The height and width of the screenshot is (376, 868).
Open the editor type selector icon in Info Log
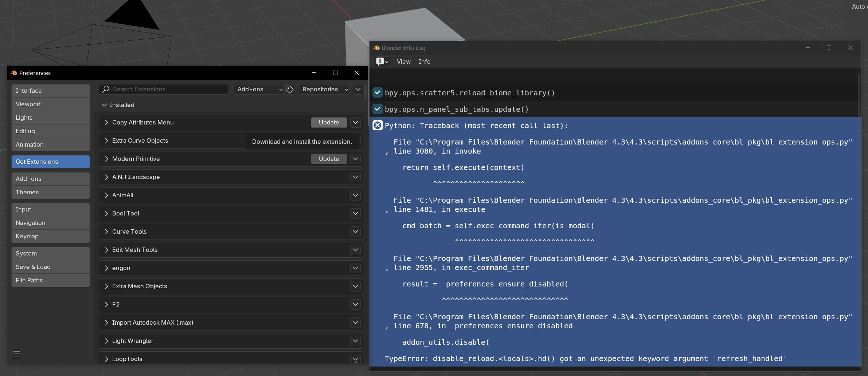tap(381, 62)
